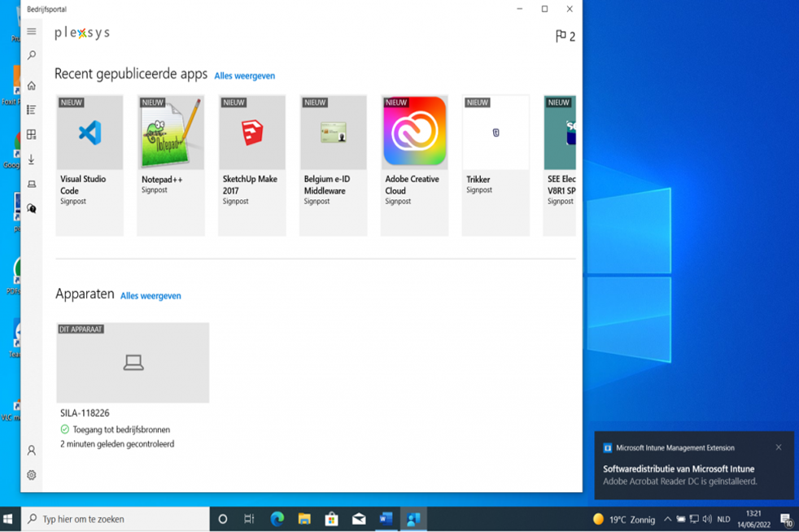Go to Home via the house icon
This screenshot has width=799, height=532.
point(32,85)
